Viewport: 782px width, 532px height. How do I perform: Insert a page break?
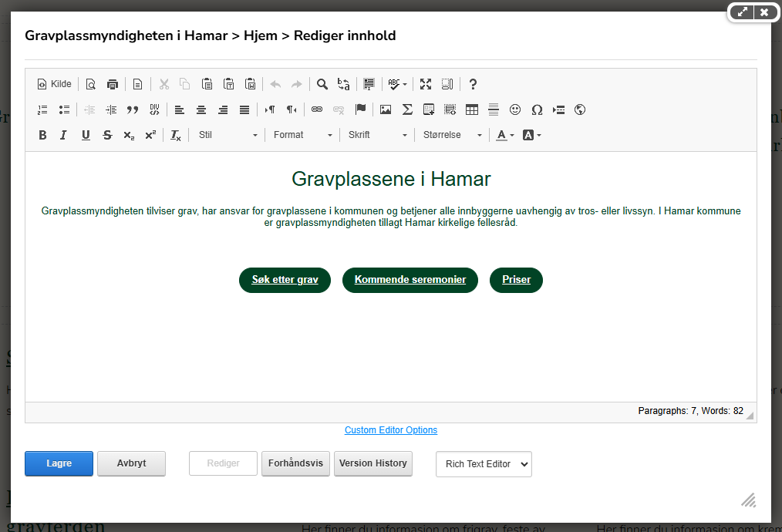(x=558, y=109)
